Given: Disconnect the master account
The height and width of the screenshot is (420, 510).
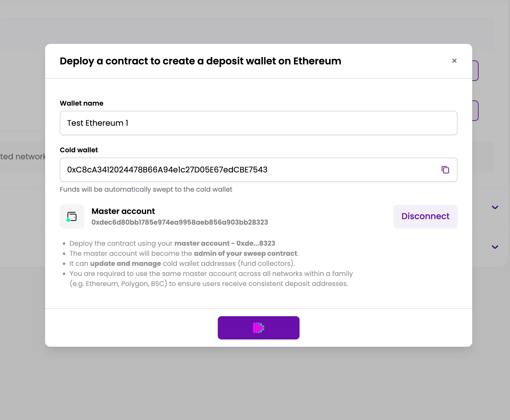Looking at the screenshot, I should [425, 216].
